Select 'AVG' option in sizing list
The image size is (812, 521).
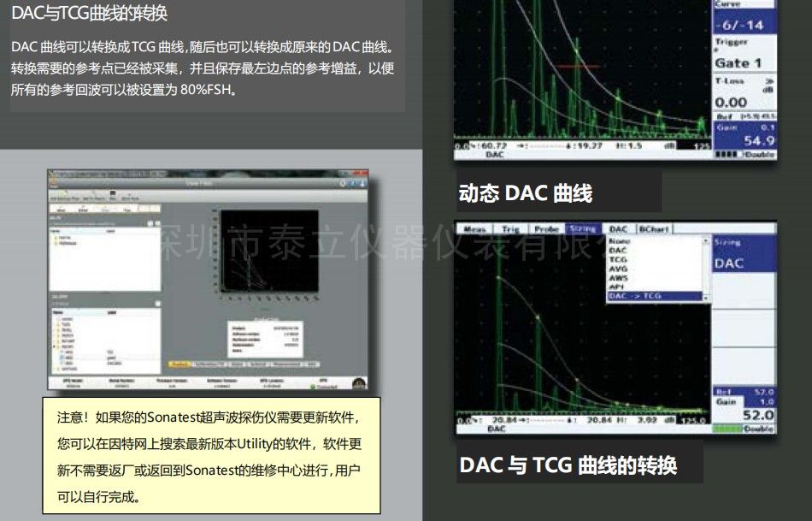618,269
